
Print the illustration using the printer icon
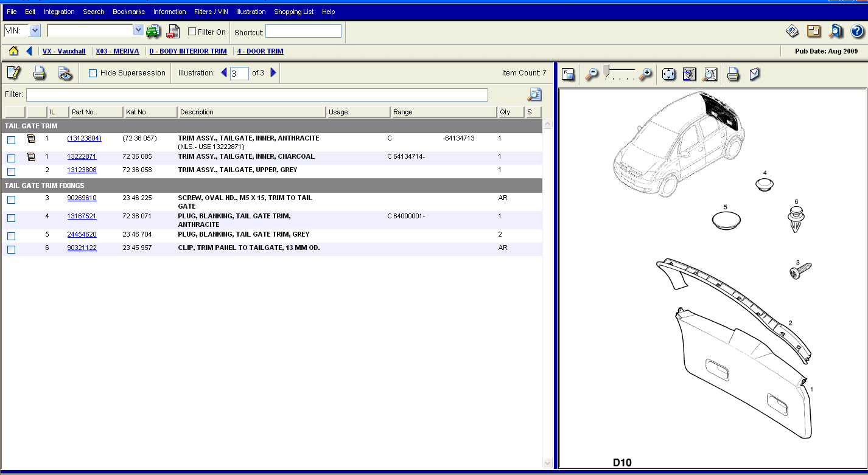733,74
